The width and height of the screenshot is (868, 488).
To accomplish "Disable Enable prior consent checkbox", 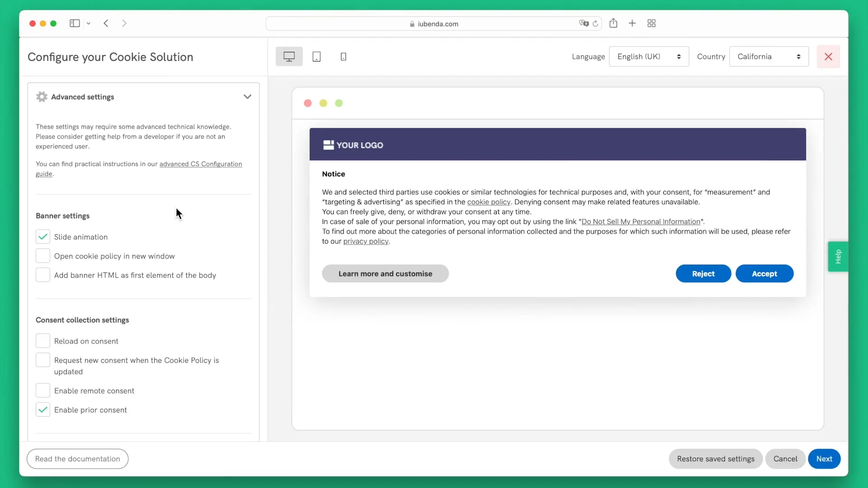I will (x=42, y=409).
